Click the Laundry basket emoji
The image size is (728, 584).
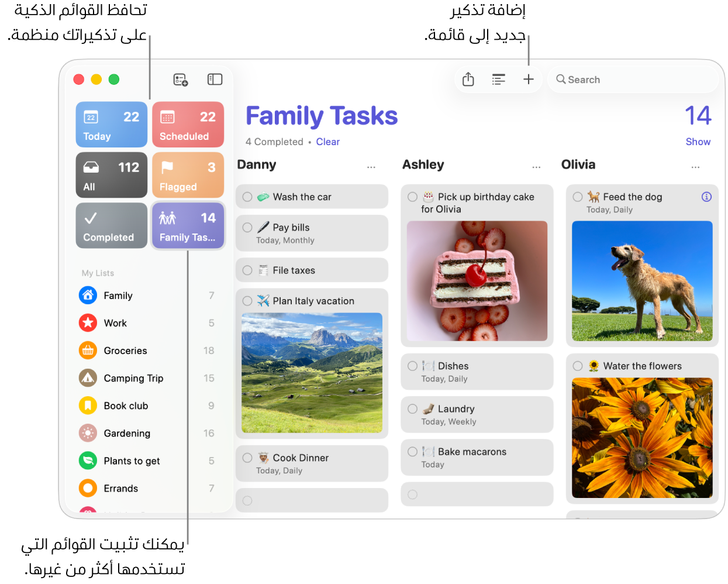(429, 408)
